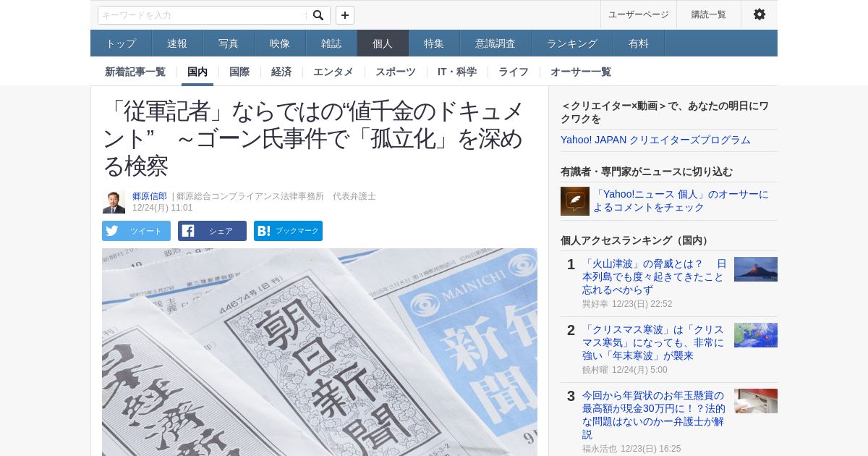Click author name 郷原信郎 link
Viewport: 868px width, 456px height.
[x=150, y=196]
